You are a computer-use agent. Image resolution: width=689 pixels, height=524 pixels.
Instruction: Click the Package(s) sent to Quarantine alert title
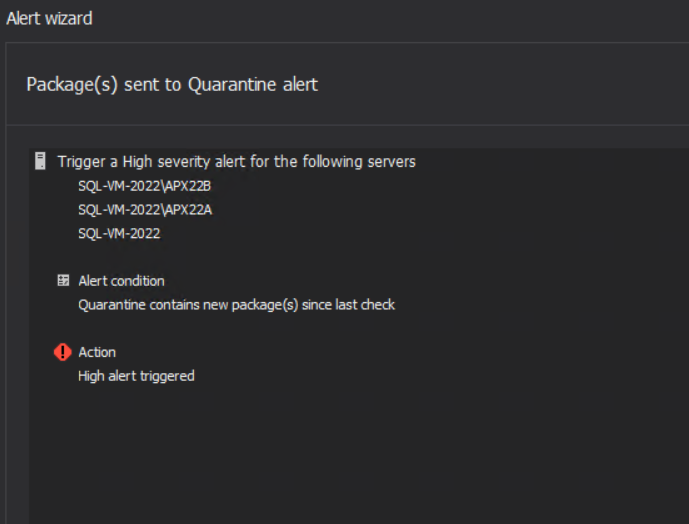172,84
